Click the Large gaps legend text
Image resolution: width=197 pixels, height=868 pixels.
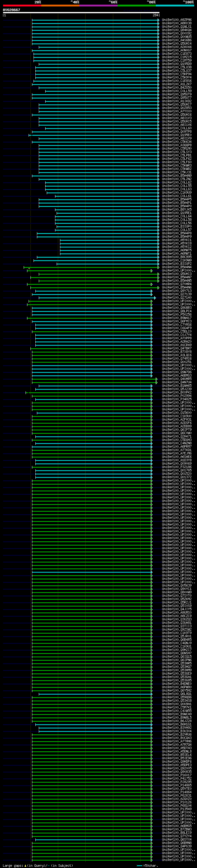[38, 866]
